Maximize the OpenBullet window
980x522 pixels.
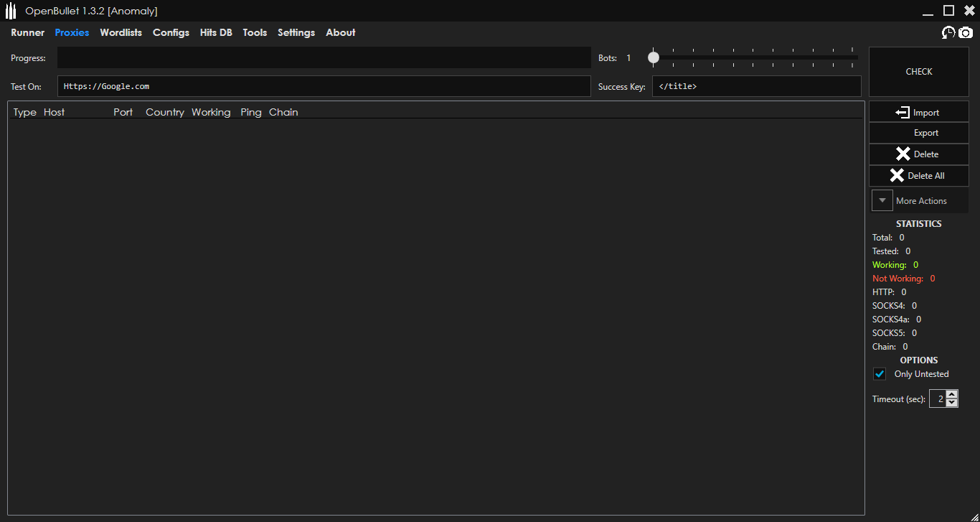[948, 10]
